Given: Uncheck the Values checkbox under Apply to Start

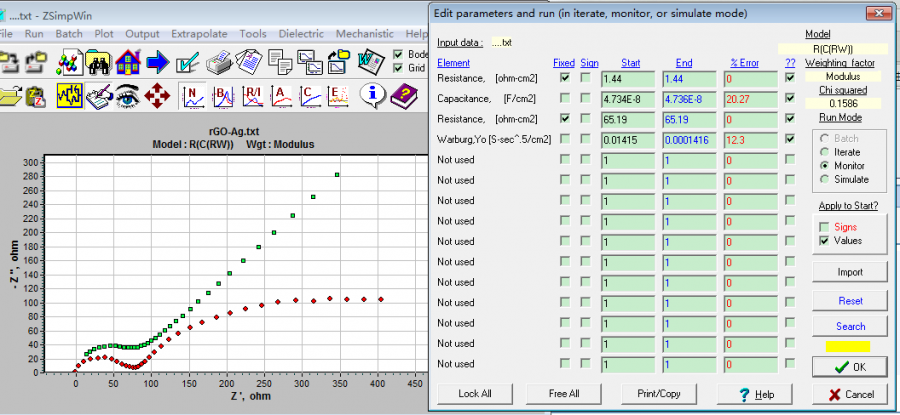Looking at the screenshot, I should point(823,241).
